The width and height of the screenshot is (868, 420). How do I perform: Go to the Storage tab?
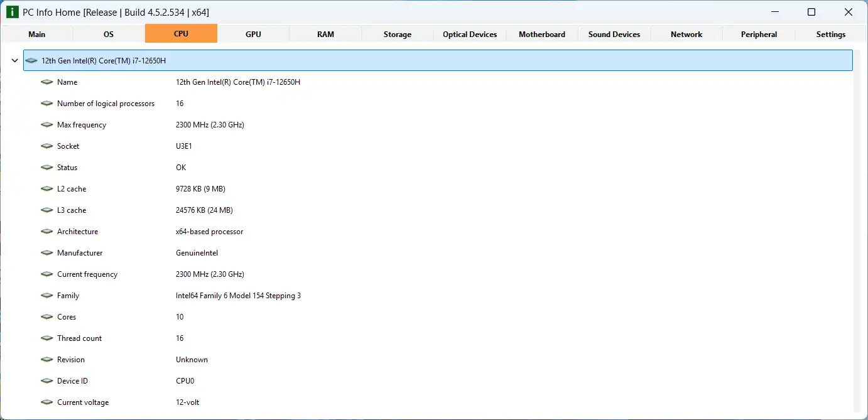pos(397,34)
